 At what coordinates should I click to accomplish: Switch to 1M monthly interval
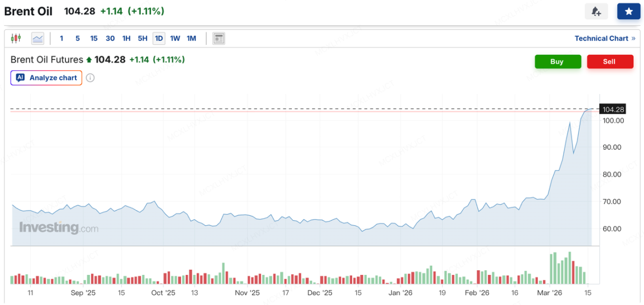(x=191, y=39)
